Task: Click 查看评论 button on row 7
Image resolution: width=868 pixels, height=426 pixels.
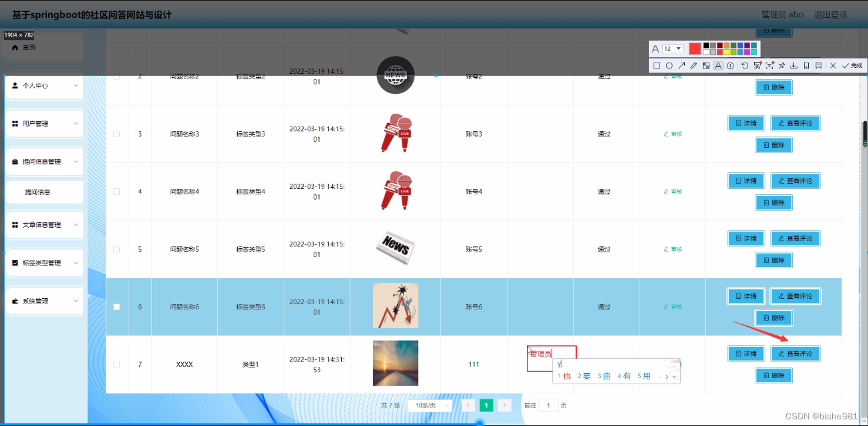Action: [795, 353]
